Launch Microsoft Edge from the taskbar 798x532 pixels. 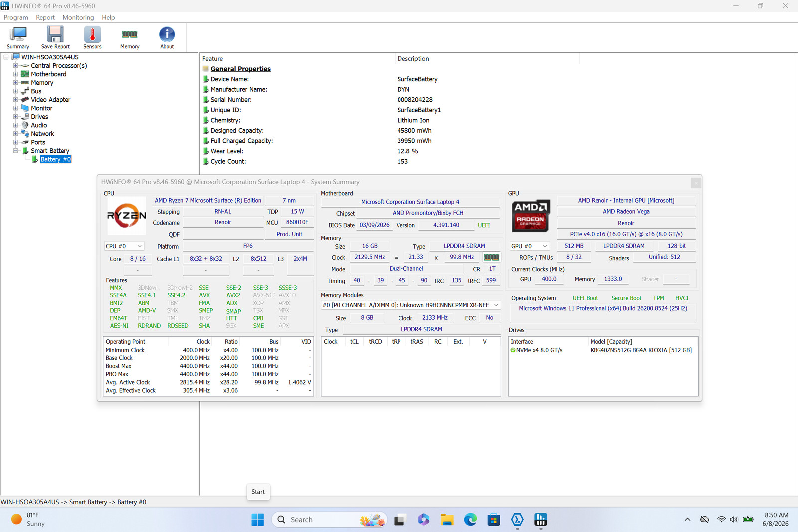tap(470, 520)
